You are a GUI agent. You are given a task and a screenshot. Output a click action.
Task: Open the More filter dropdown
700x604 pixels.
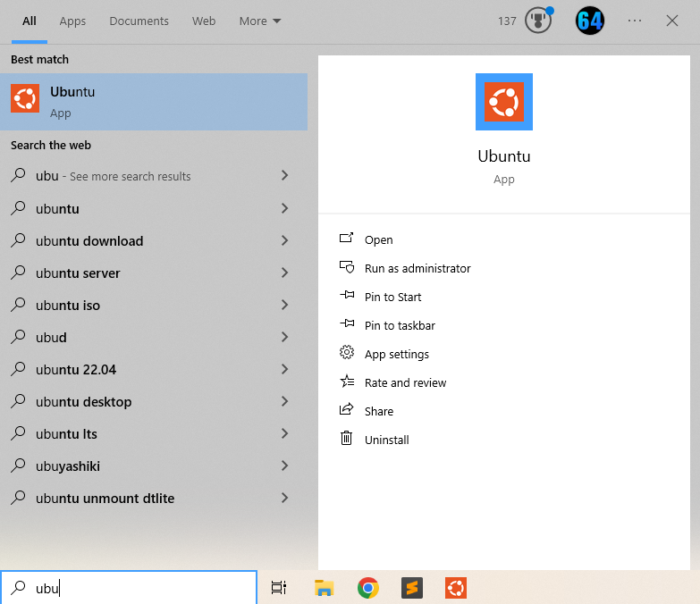click(x=260, y=21)
